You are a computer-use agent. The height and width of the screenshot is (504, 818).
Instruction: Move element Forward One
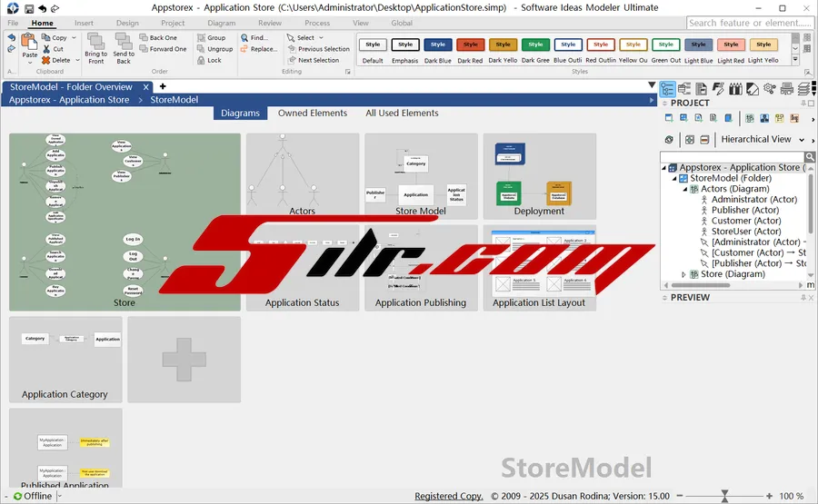pyautogui.click(x=164, y=49)
